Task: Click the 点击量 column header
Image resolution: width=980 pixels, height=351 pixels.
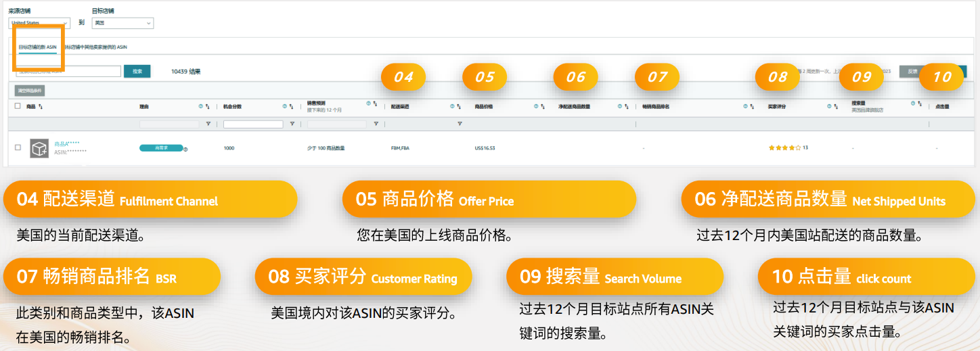Action: tap(942, 107)
